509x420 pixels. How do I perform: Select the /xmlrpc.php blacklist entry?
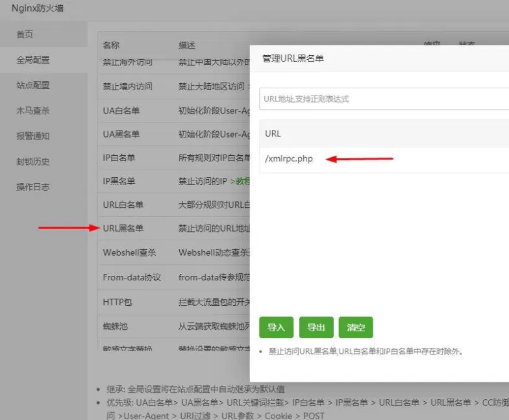pyautogui.click(x=289, y=159)
